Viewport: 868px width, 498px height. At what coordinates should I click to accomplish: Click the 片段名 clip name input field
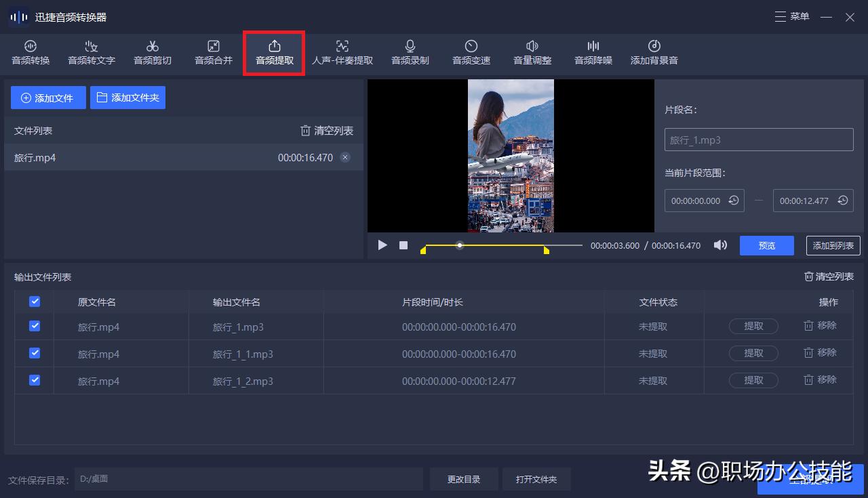pyautogui.click(x=758, y=140)
